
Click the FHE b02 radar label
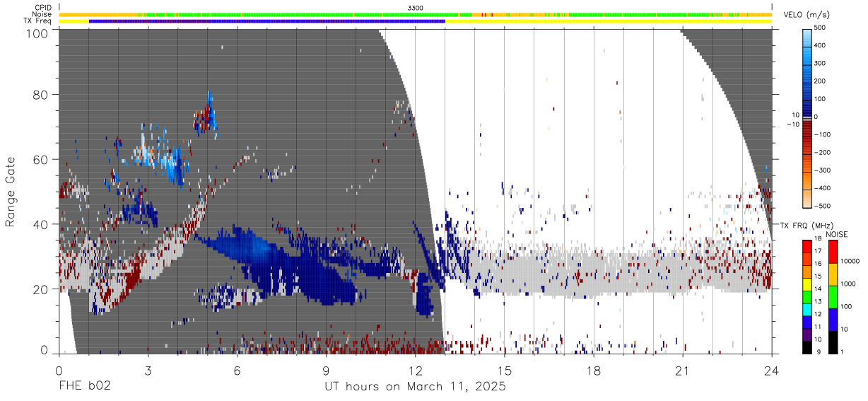(85, 386)
